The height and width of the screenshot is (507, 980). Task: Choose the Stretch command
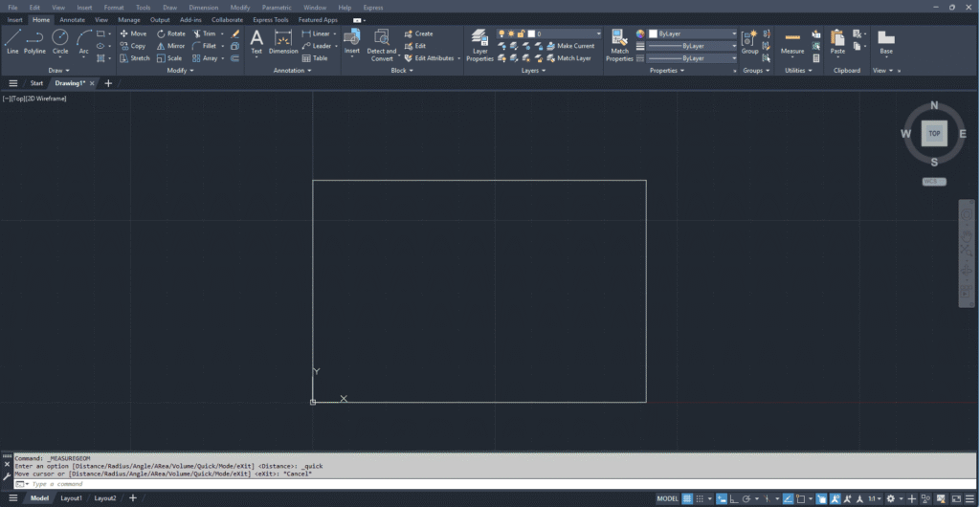pyautogui.click(x=134, y=58)
